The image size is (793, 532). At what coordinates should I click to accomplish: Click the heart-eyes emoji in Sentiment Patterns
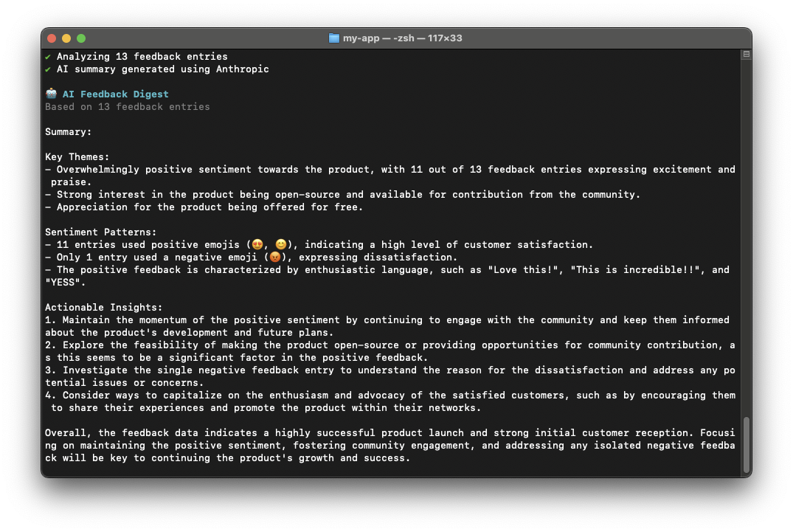pos(257,245)
